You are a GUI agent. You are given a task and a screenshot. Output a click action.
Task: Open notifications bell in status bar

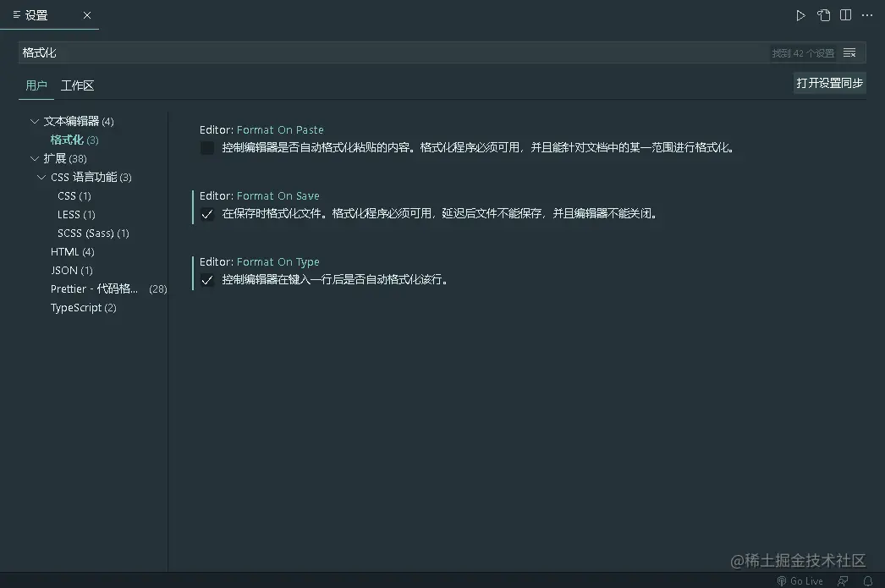tap(867, 581)
